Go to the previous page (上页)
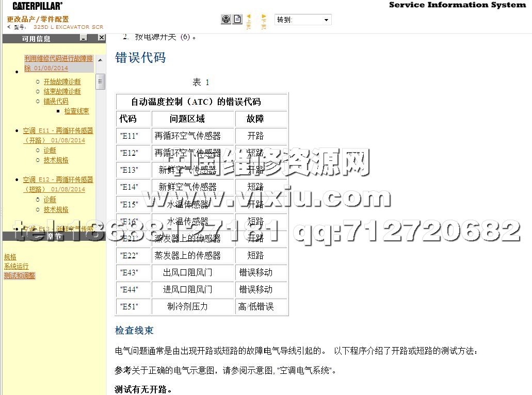The width and height of the screenshot is (532, 395). (x=249, y=21)
